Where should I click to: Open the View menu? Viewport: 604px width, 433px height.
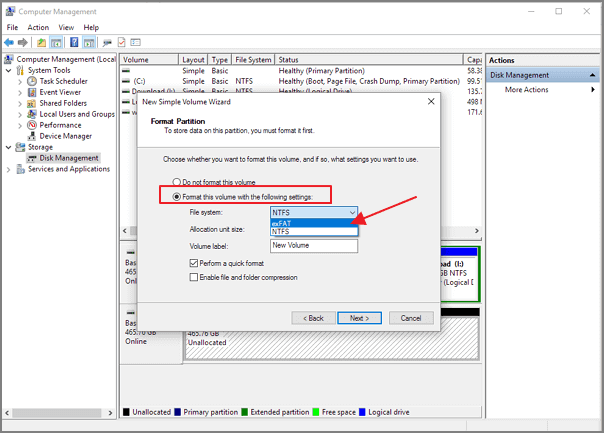[65, 27]
